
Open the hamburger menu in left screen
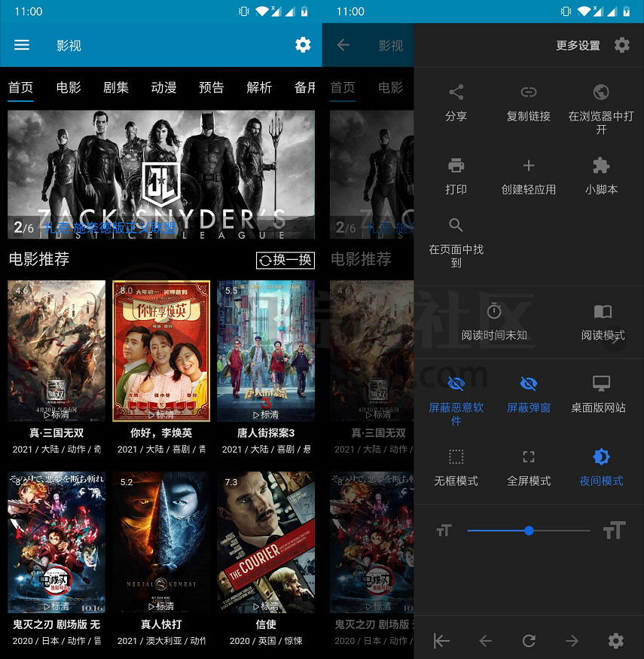pos(21,45)
